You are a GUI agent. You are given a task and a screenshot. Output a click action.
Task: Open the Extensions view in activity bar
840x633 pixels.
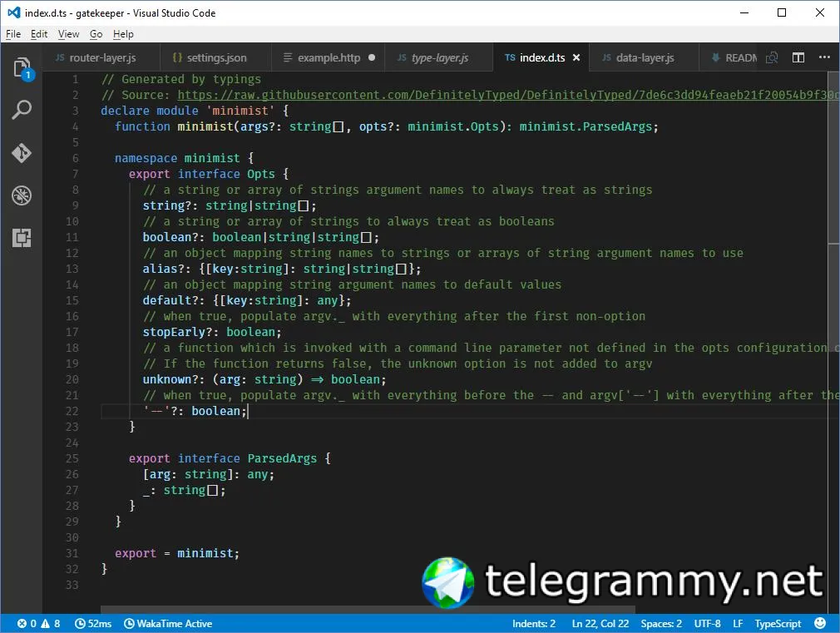22,237
